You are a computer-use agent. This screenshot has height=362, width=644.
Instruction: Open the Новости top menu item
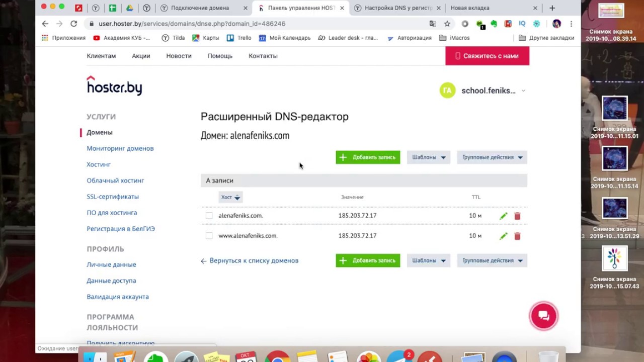tap(179, 56)
